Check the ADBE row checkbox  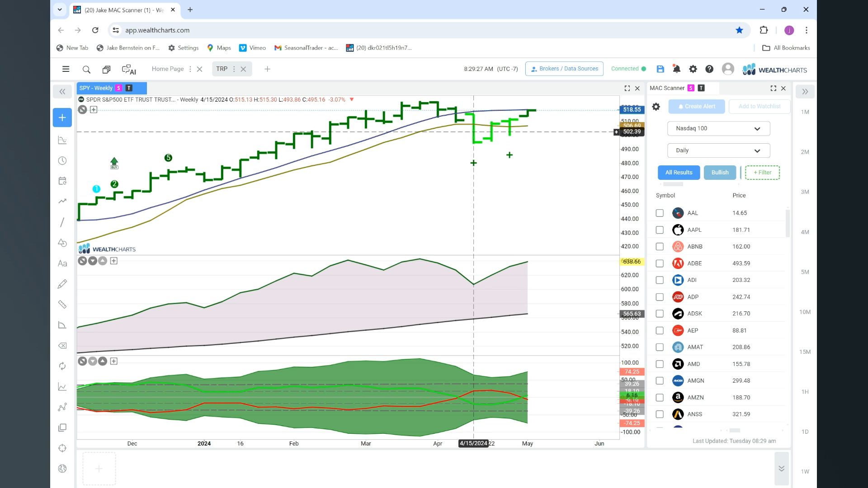660,263
